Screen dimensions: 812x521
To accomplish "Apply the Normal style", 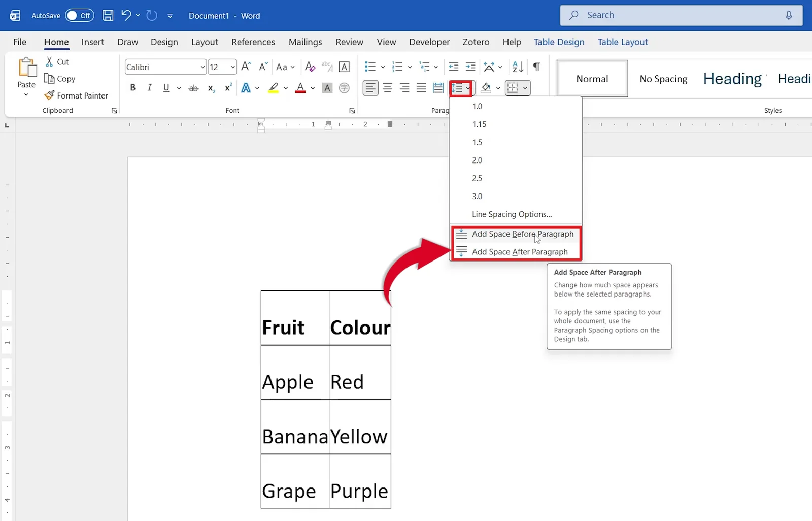I will 592,79.
